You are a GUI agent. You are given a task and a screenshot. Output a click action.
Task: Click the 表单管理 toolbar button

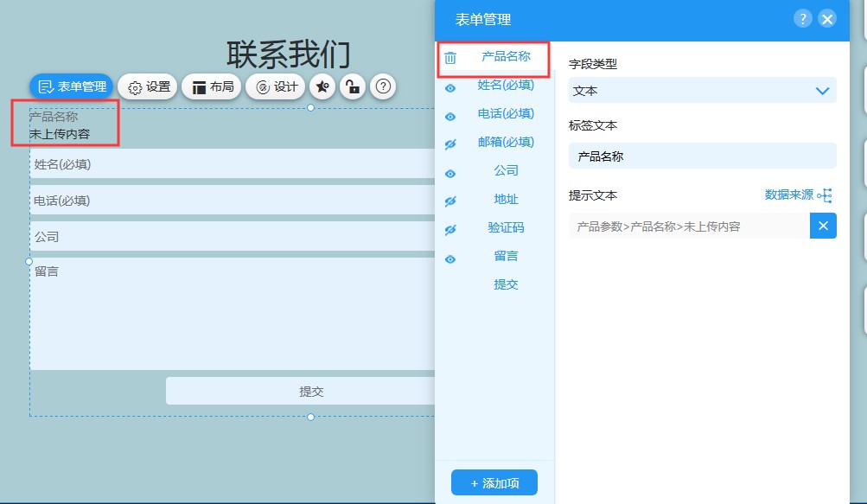pyautogui.click(x=72, y=86)
